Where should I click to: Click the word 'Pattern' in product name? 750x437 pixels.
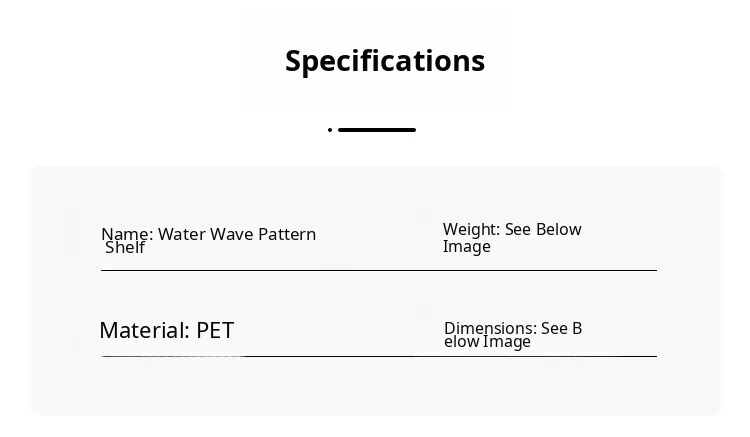287,234
